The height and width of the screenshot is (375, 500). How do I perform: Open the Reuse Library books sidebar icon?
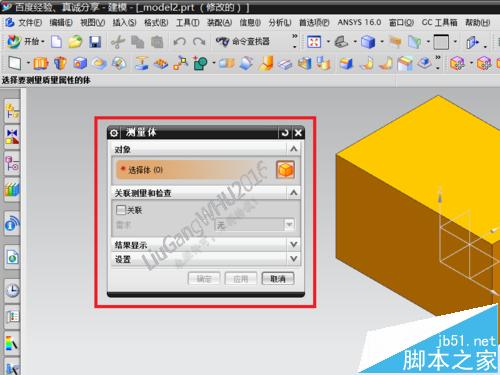12,189
